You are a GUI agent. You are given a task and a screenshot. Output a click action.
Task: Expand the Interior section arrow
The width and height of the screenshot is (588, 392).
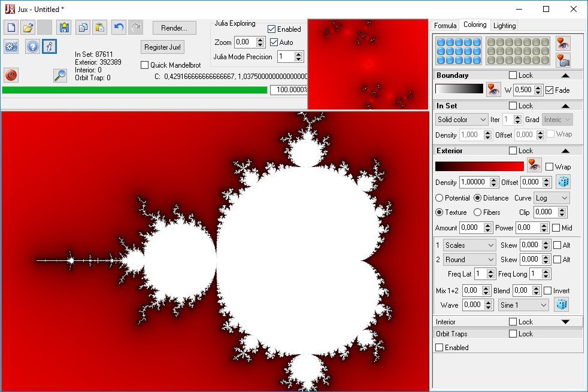point(565,322)
